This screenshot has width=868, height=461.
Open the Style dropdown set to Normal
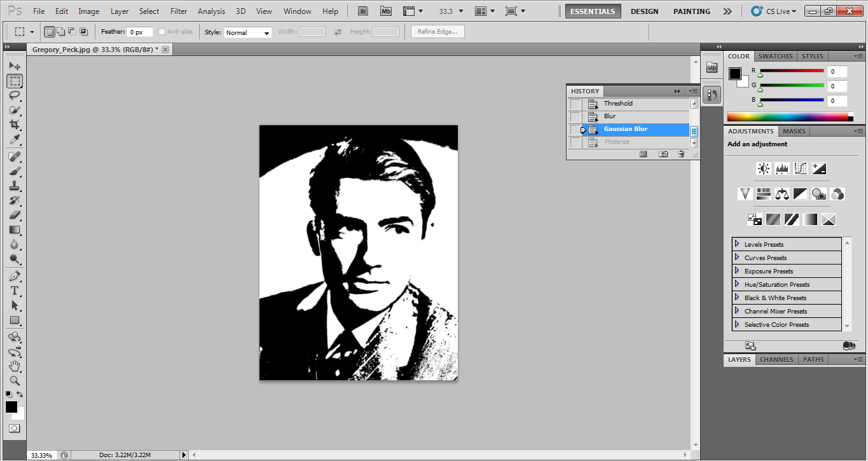pyautogui.click(x=247, y=32)
